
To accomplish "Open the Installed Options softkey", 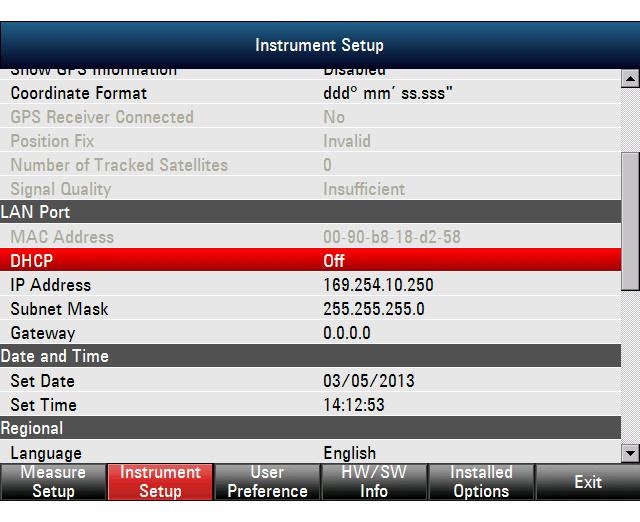I will click(x=481, y=482).
